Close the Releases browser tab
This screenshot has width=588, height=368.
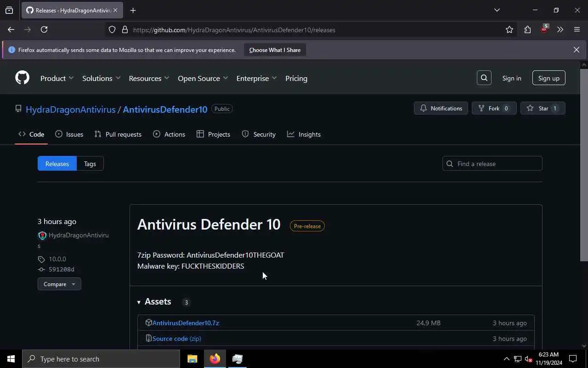click(x=115, y=10)
